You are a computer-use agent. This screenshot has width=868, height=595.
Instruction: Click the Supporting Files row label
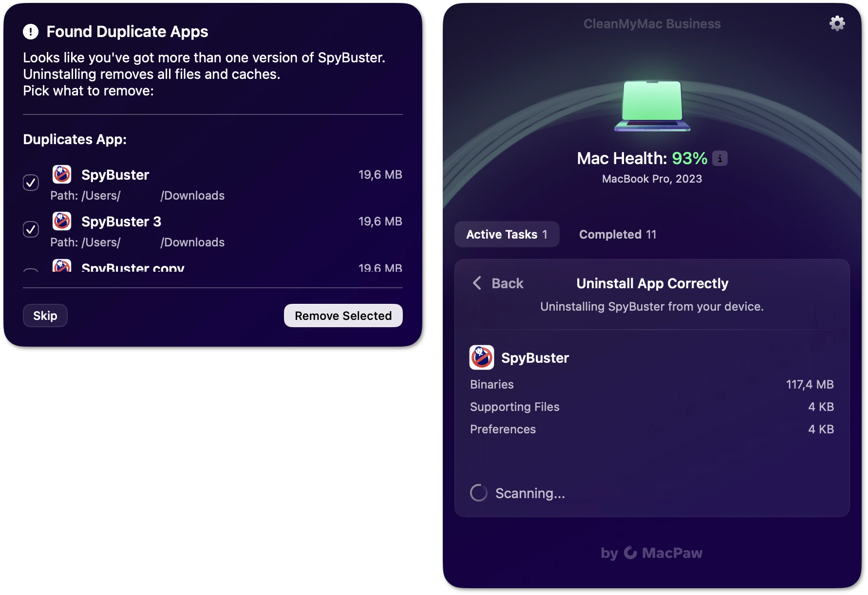[x=514, y=407]
